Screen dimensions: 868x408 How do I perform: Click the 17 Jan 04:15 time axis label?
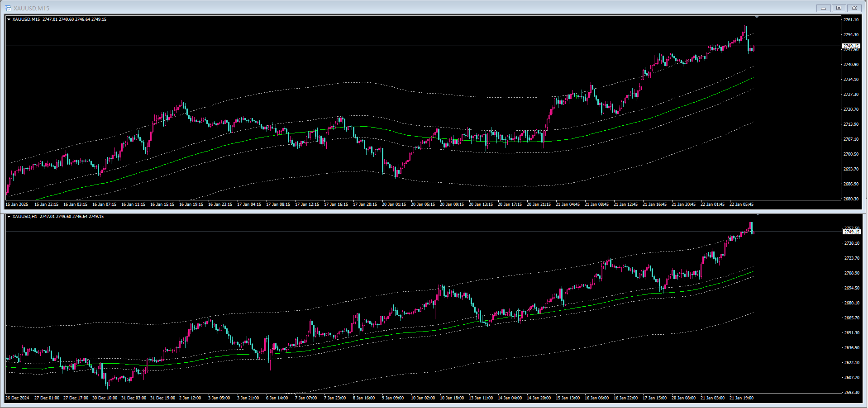tap(249, 204)
